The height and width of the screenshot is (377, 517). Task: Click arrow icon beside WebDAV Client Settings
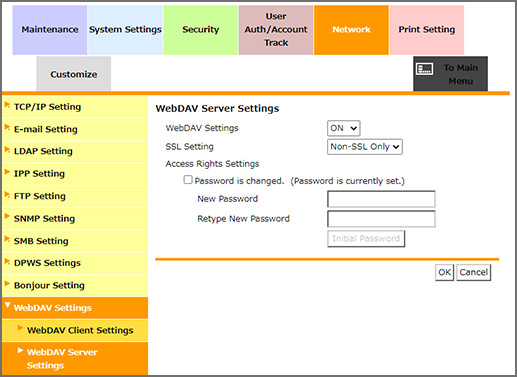20,328
